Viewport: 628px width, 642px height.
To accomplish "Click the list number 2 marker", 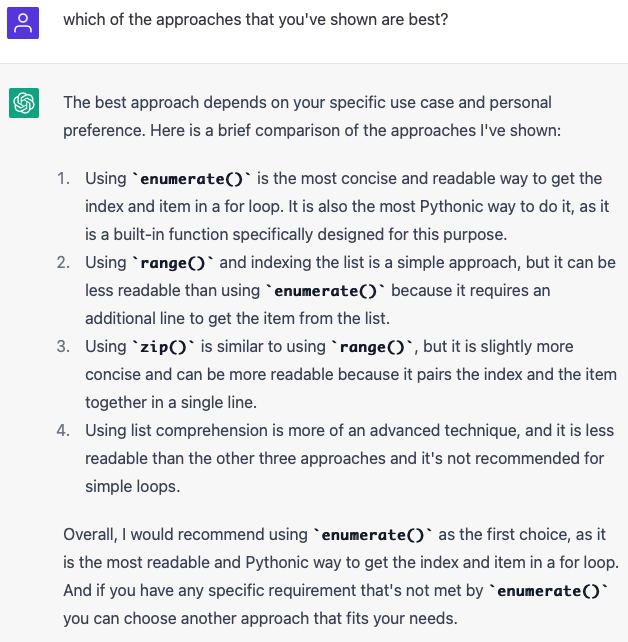I will pos(63,263).
